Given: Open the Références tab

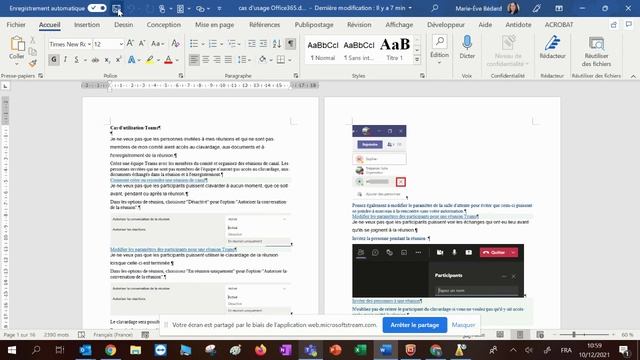Looking at the screenshot, I should pyautogui.click(x=264, y=25).
